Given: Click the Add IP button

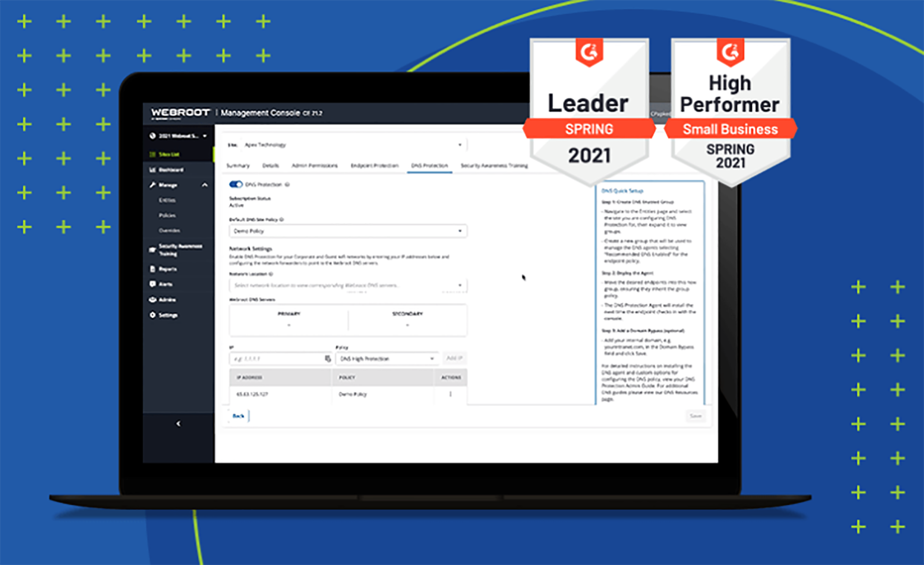Looking at the screenshot, I should click(x=454, y=358).
